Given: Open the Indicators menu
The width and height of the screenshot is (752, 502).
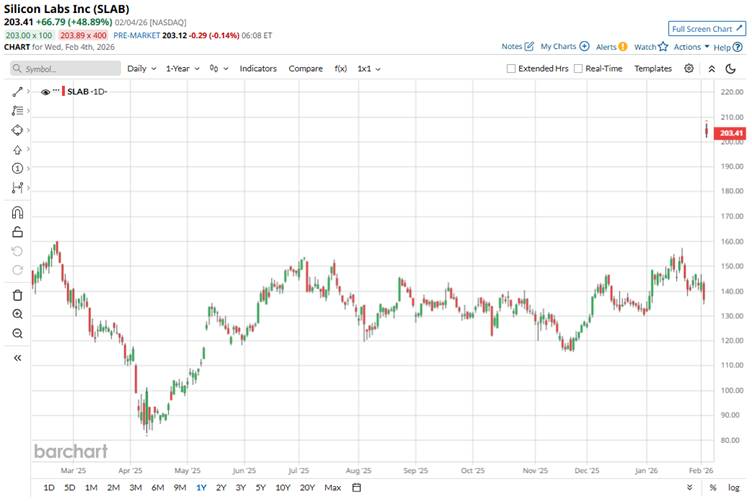Looking at the screenshot, I should (x=258, y=69).
